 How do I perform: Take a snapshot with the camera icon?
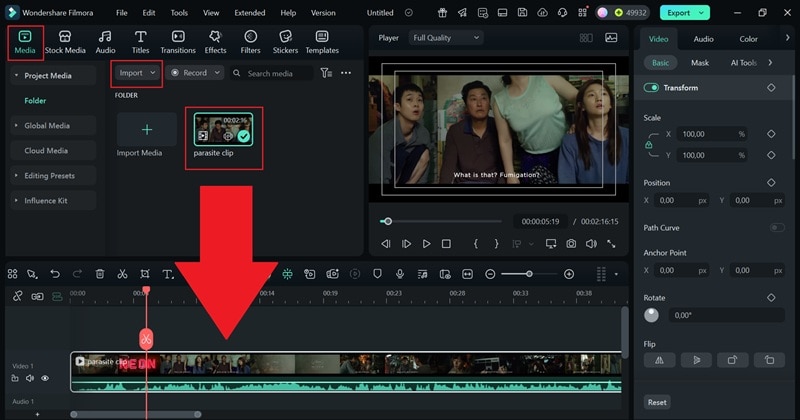[x=571, y=244]
